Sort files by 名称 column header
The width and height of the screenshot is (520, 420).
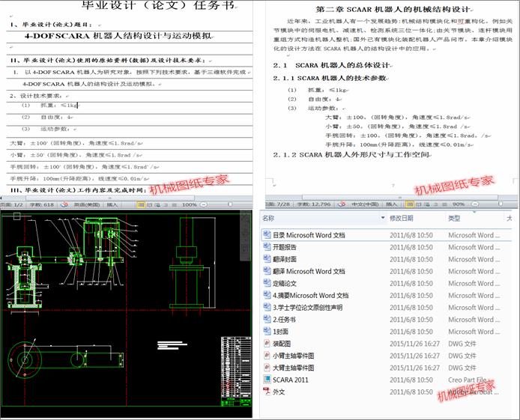click(x=268, y=218)
